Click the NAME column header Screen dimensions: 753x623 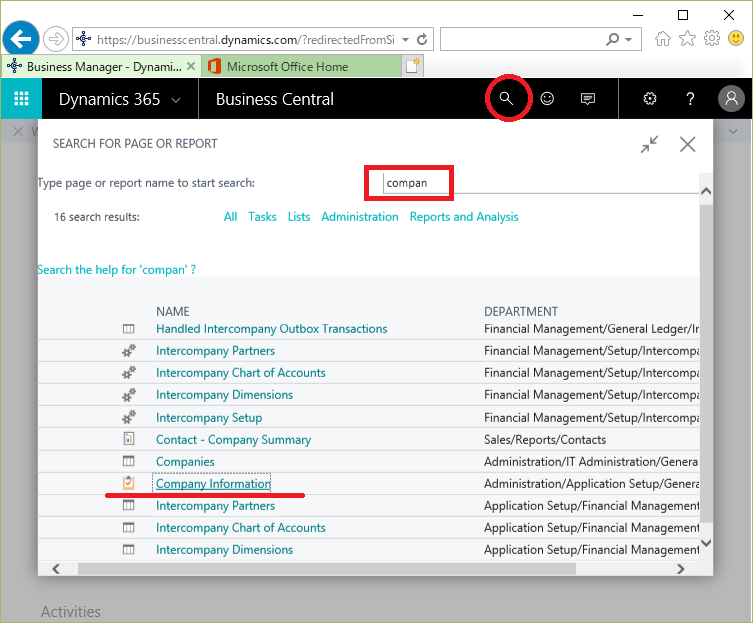coord(173,312)
